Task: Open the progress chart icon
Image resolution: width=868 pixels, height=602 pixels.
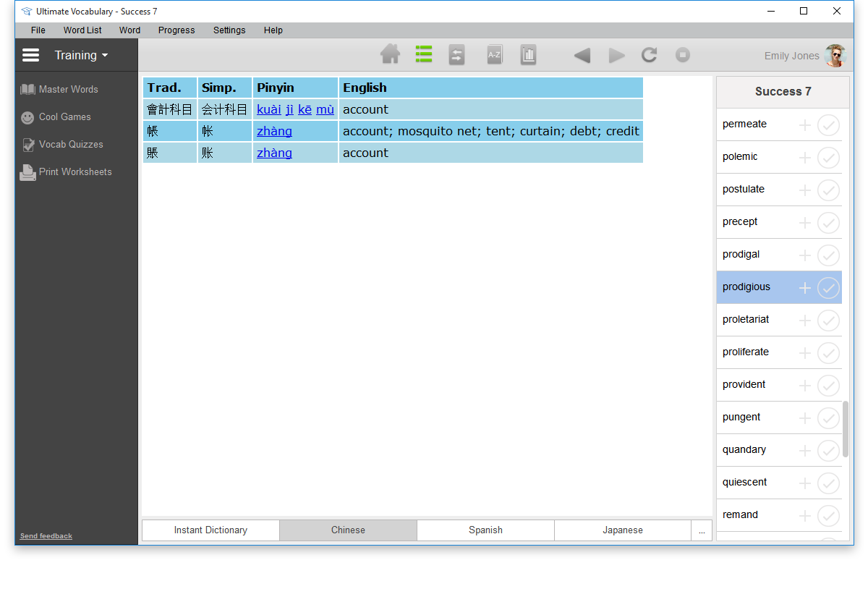Action: 528,55
